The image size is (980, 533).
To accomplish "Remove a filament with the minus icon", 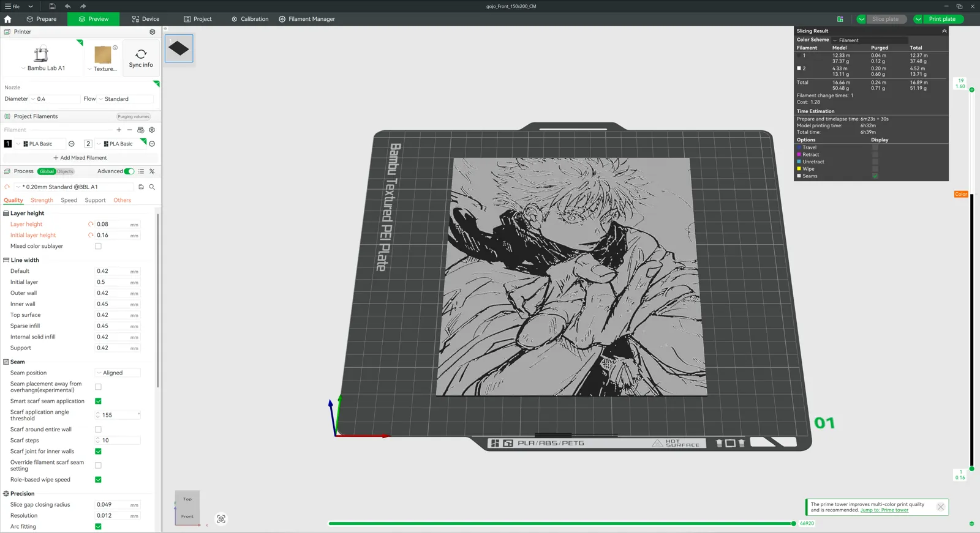I will point(129,130).
